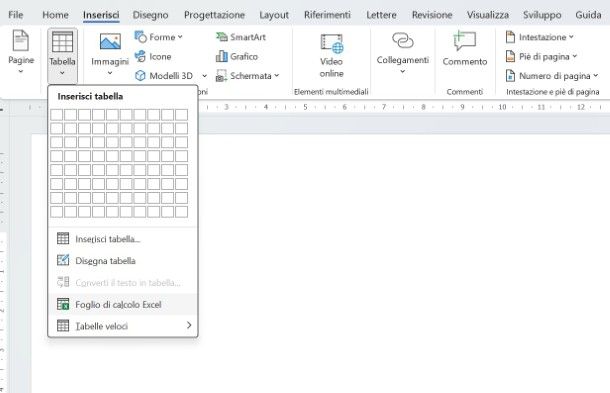Choose Inserisci tabella... menu entry

coord(123,239)
